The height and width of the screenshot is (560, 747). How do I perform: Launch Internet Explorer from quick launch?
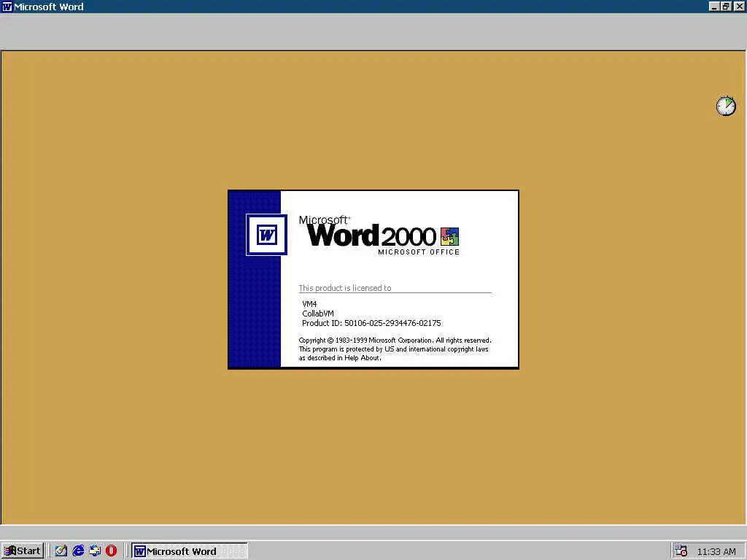(x=78, y=551)
